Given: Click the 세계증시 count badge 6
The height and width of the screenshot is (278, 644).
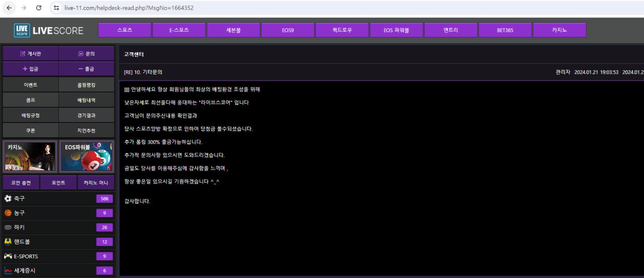Looking at the screenshot, I should click(x=105, y=270).
